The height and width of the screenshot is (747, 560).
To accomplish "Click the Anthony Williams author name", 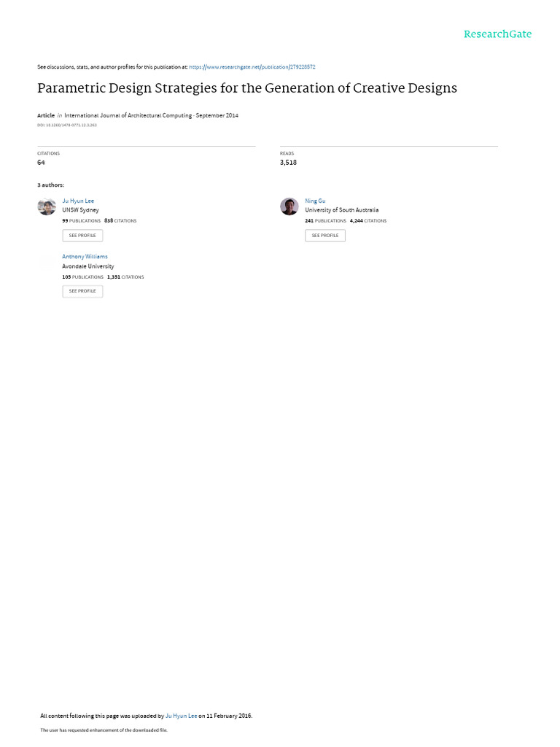I will [85, 256].
